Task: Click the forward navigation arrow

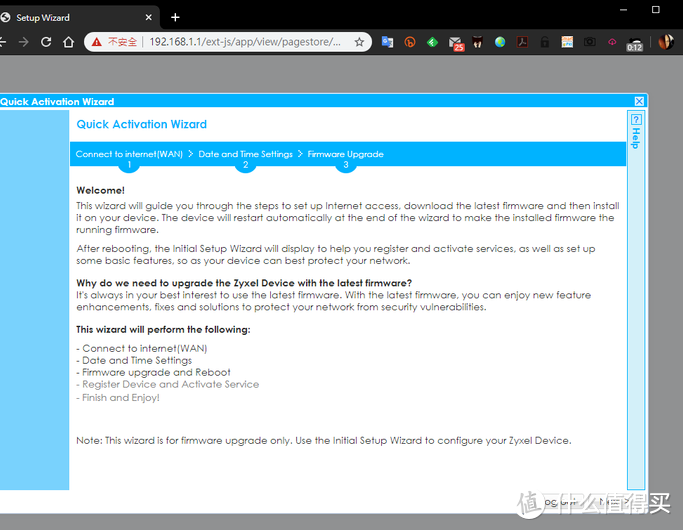Action: [24, 42]
